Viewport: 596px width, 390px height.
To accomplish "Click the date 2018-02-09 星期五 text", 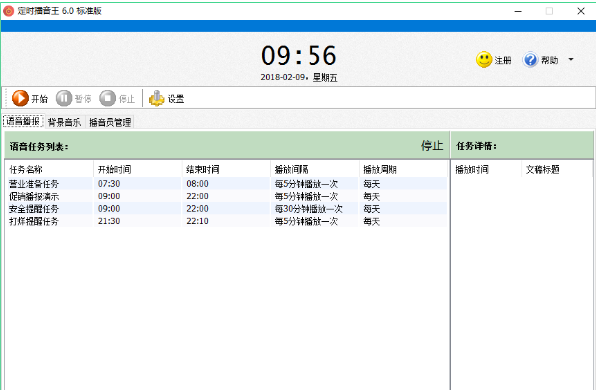I will 299,78.
